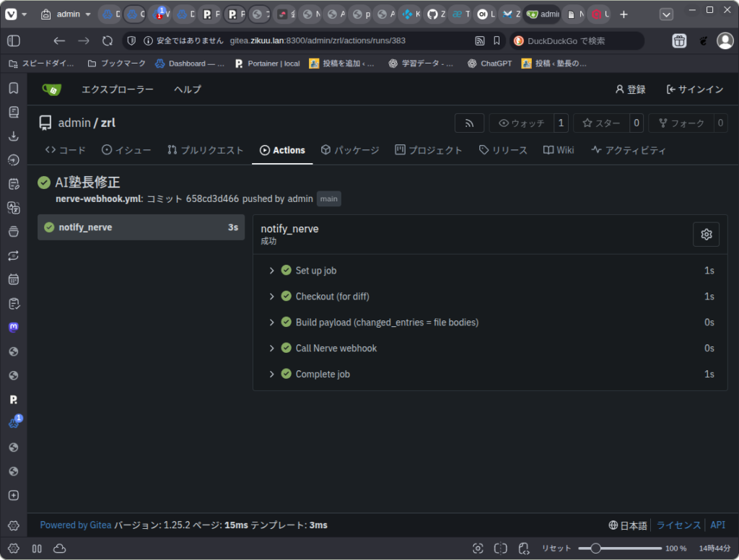Click the browser reload page icon
This screenshot has height=560, width=739.
108,41
